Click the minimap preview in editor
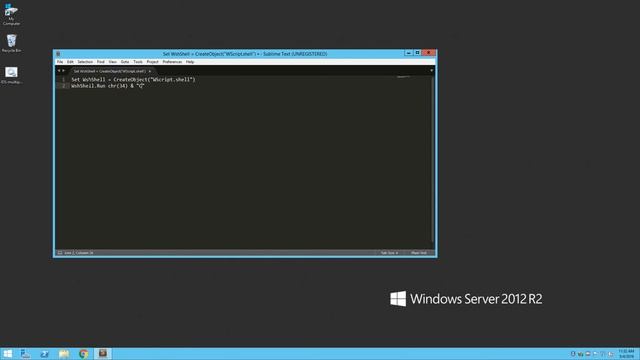 pos(404,77)
